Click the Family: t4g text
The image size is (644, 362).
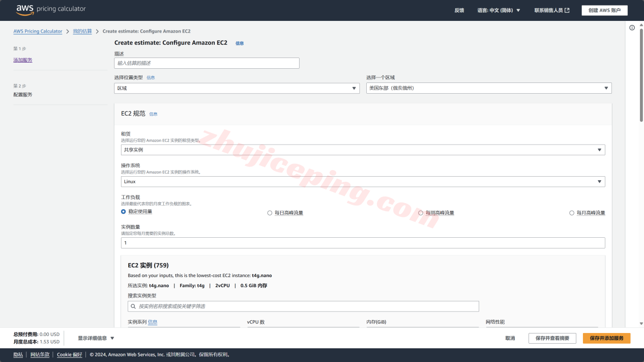(x=192, y=286)
